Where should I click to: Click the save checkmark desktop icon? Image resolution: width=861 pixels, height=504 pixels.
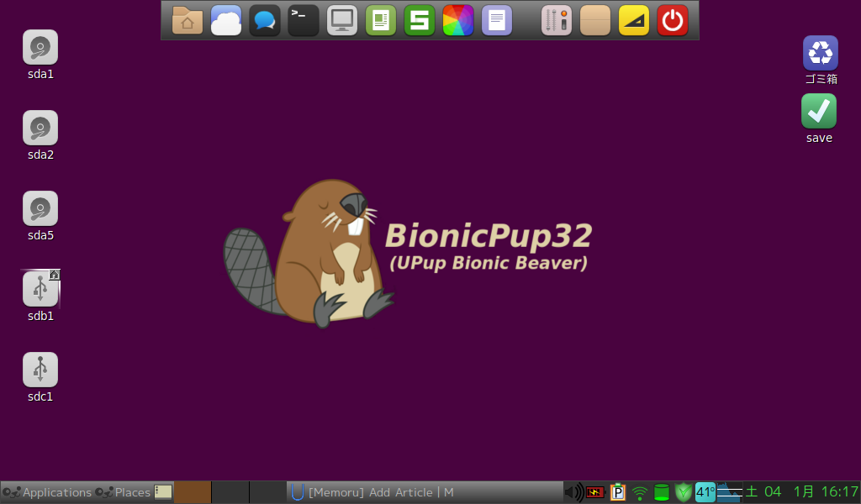819,111
